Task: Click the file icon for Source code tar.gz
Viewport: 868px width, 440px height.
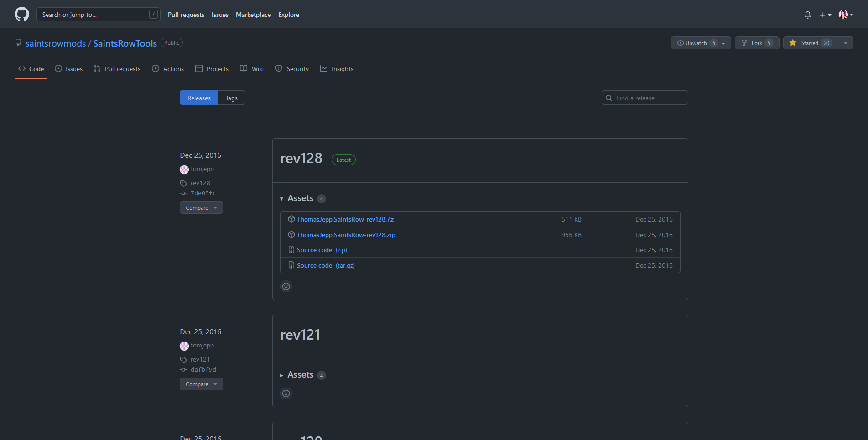Action: point(291,265)
